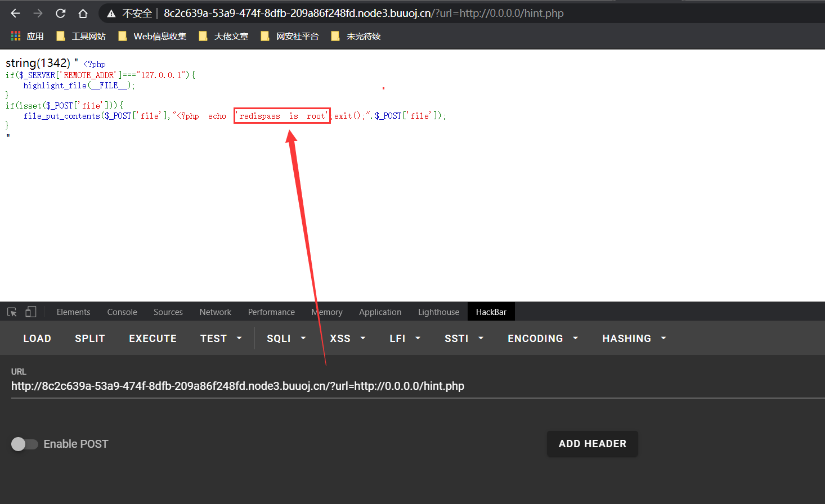Activate DevTools inspect element picker icon
Screen dimensions: 825x504
[x=12, y=312]
